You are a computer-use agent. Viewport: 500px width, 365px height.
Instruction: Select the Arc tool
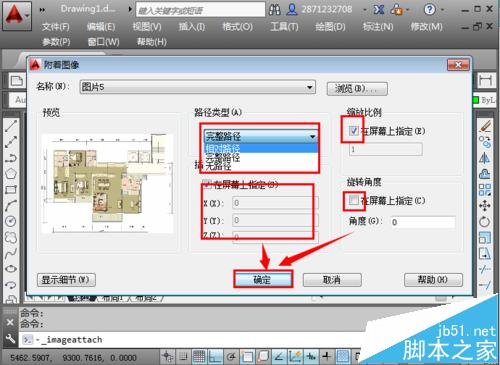pos(11,205)
